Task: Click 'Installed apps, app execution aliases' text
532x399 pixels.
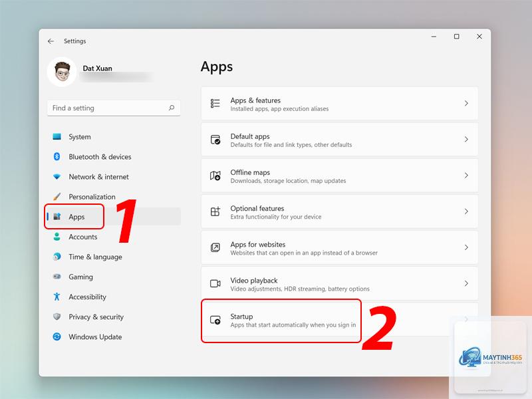Action: pos(279,109)
